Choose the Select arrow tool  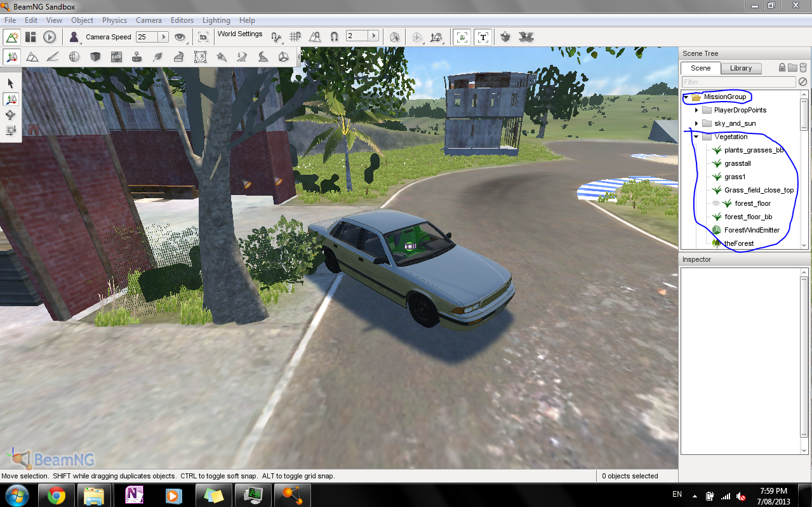11,83
